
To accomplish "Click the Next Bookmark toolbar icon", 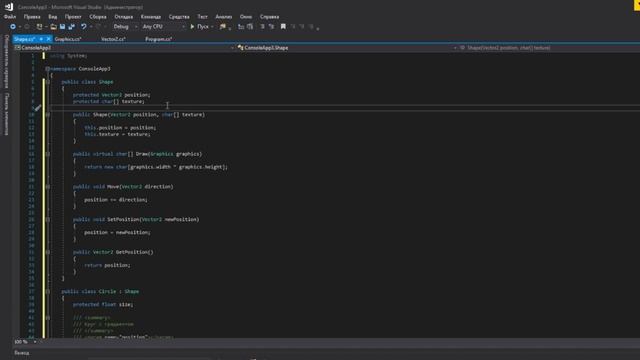I will [302, 27].
